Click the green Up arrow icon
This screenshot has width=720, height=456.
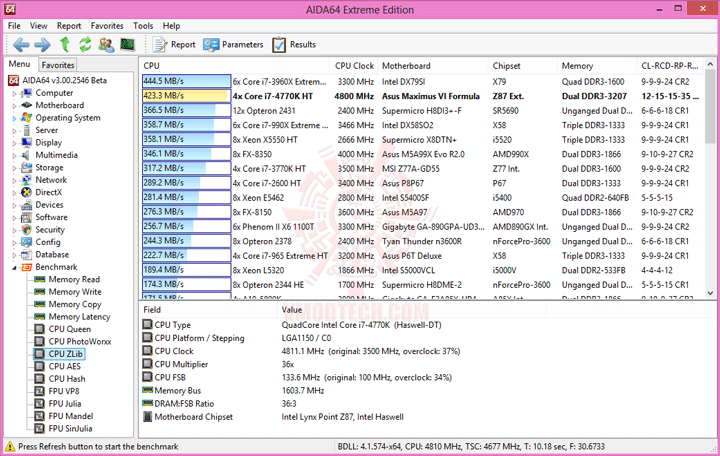tap(65, 45)
